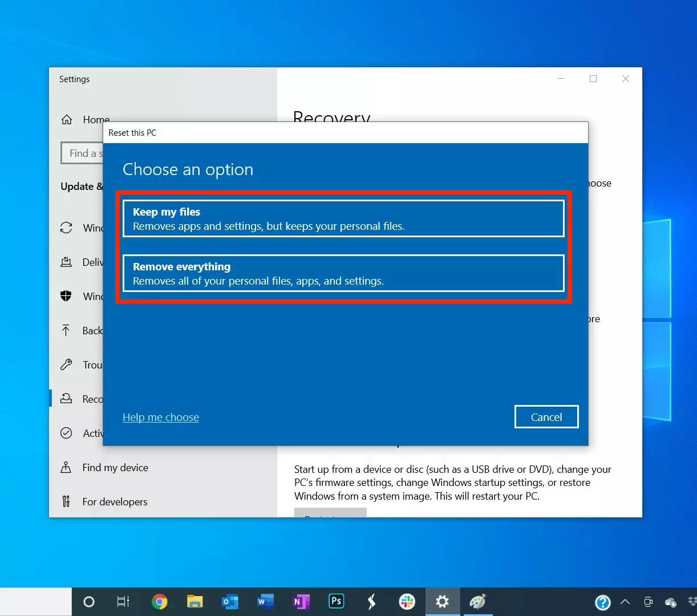Image resolution: width=697 pixels, height=616 pixels.
Task: Open Troubleshoot via the wrench icon
Action: click(66, 365)
